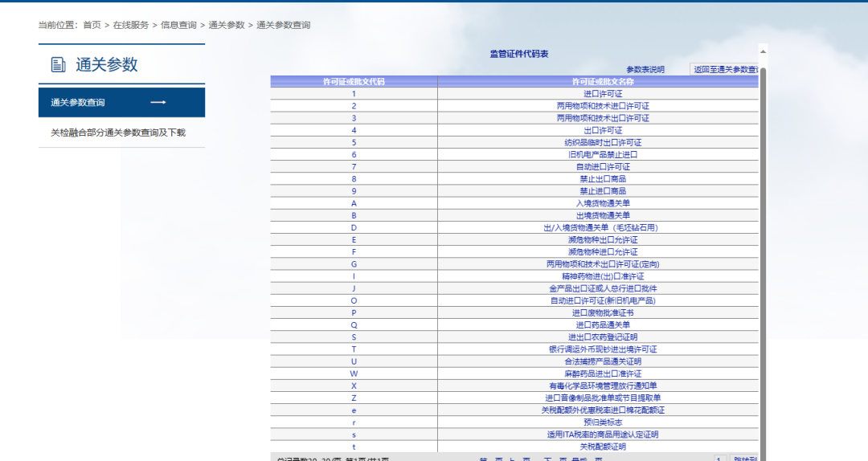868x461 pixels.
Task: Click 信息查询 breadcrumb link
Action: (178, 25)
